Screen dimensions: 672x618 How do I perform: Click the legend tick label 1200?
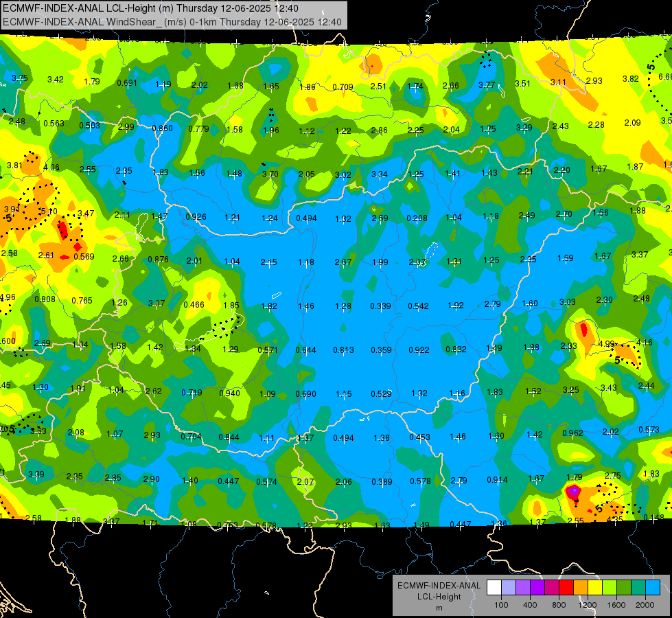pyautogui.click(x=587, y=605)
